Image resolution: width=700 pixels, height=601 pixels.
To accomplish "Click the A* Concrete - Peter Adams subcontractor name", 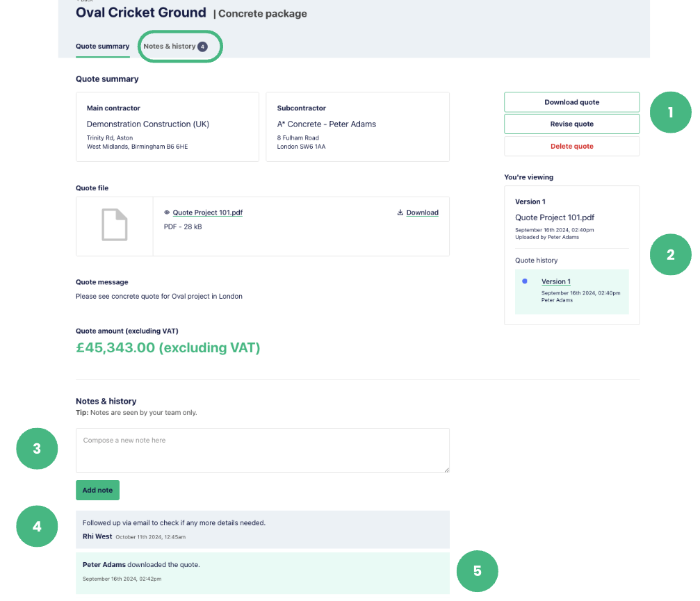I will (x=326, y=124).
